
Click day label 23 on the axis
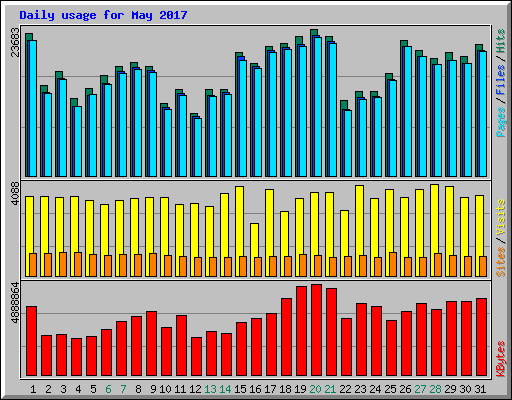360,389
